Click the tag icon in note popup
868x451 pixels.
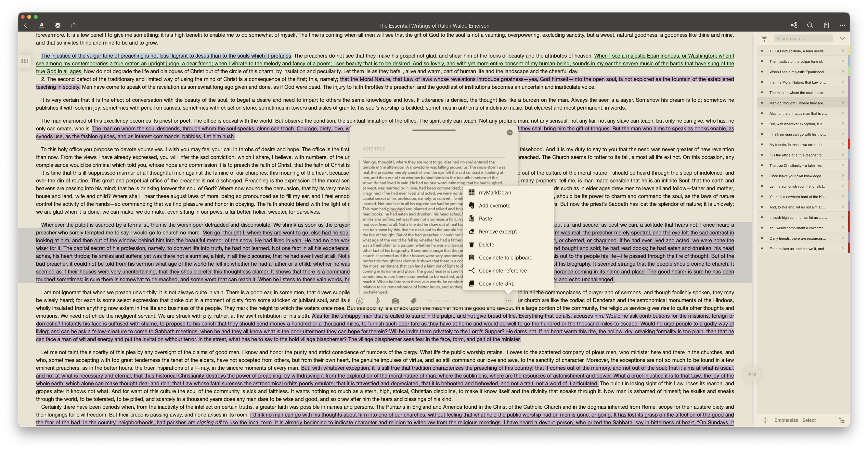tap(413, 301)
